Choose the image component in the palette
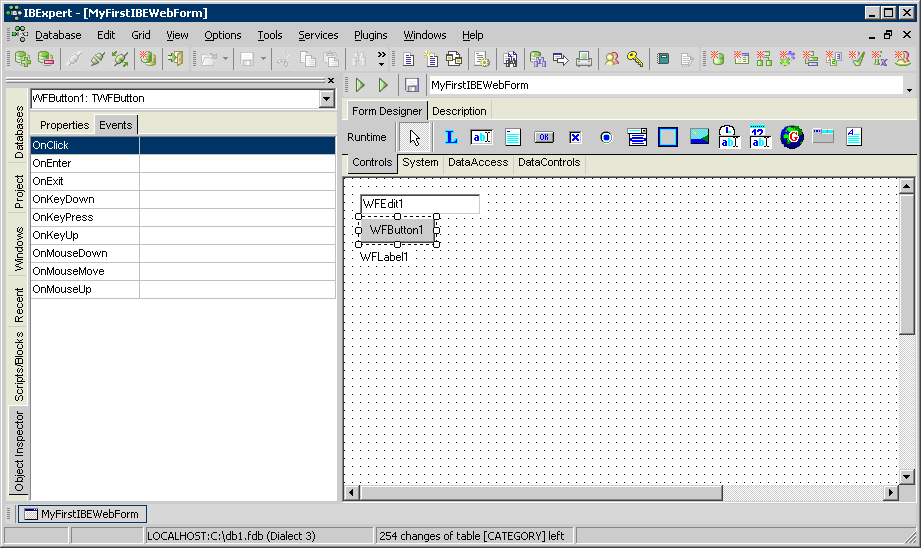The image size is (921, 548). tap(699, 137)
